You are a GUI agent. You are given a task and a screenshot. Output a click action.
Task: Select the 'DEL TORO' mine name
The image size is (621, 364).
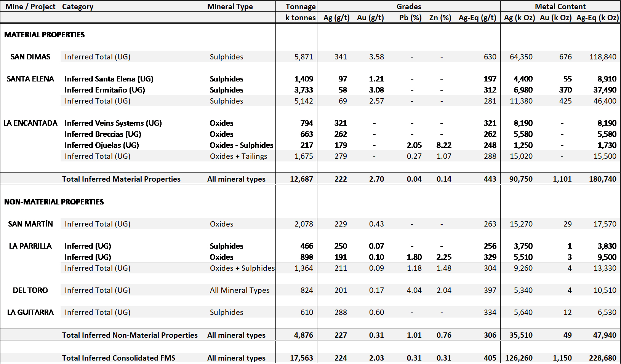click(x=30, y=290)
